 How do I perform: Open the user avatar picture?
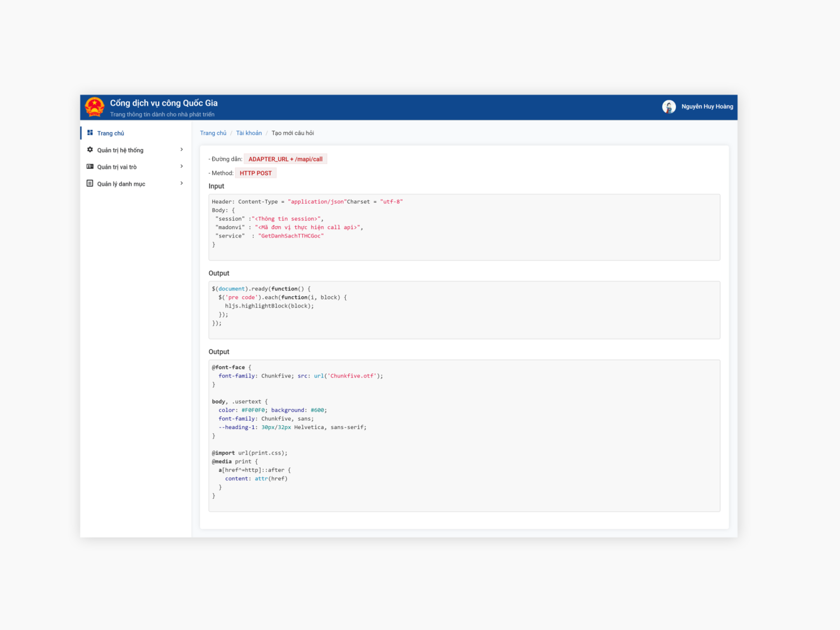669,107
